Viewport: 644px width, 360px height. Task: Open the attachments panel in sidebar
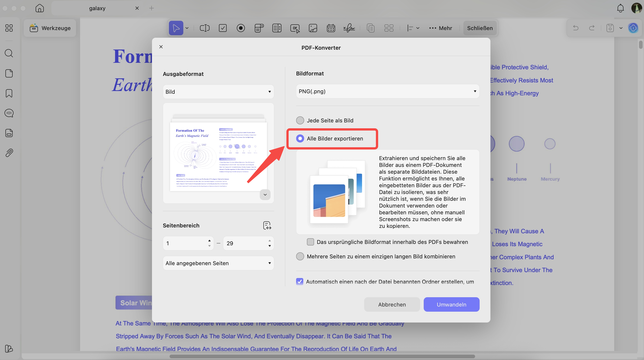[x=9, y=153]
